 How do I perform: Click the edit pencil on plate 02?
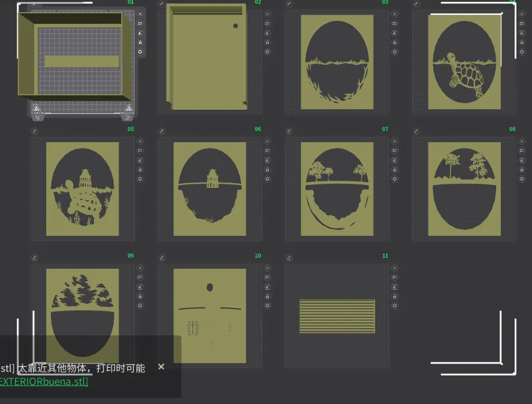[162, 3]
